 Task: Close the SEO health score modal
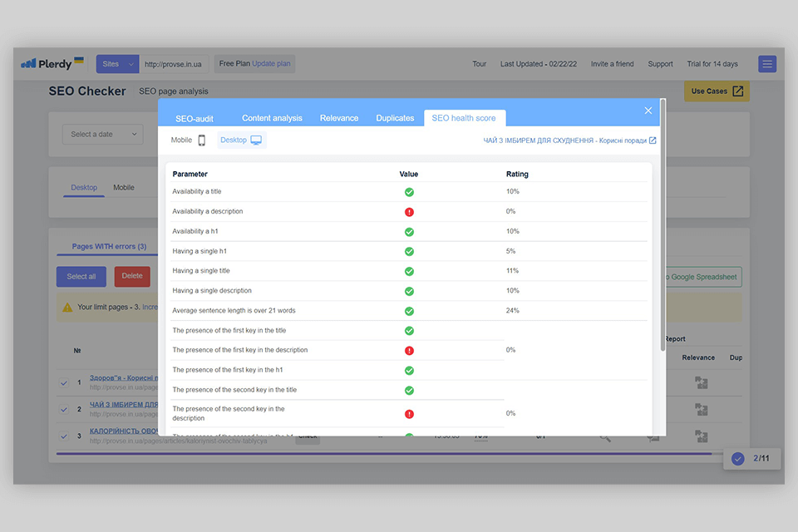click(648, 111)
